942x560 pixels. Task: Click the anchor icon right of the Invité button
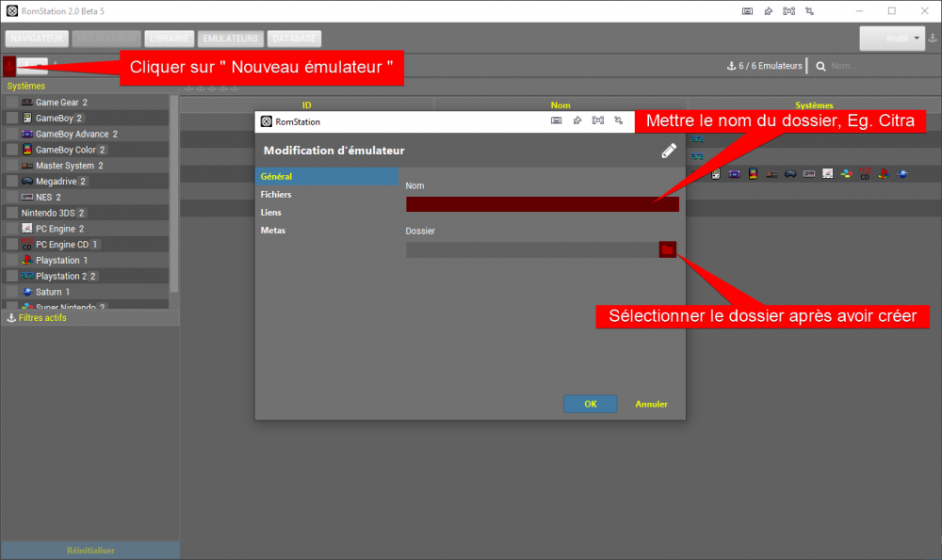tap(933, 38)
